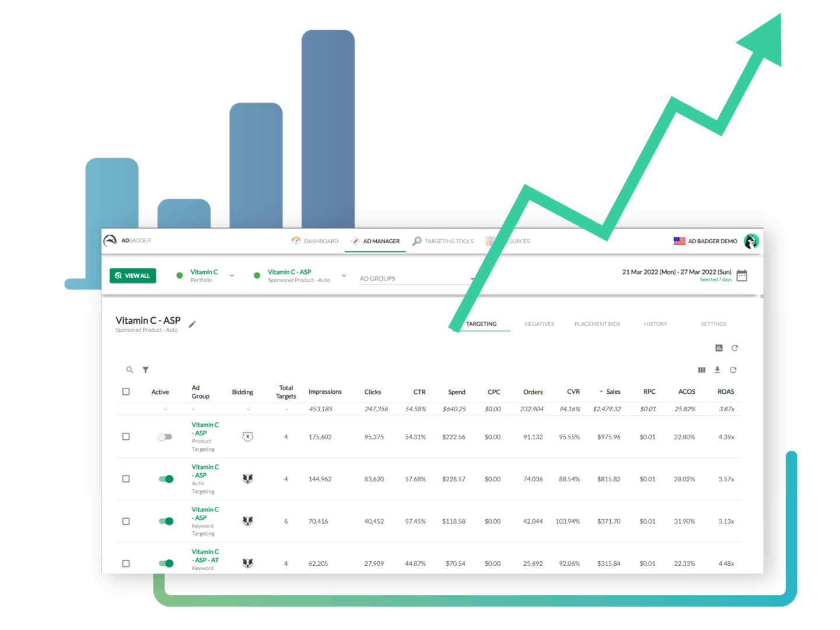Check the select-all header checkbox
840x630 pixels.
(126, 392)
